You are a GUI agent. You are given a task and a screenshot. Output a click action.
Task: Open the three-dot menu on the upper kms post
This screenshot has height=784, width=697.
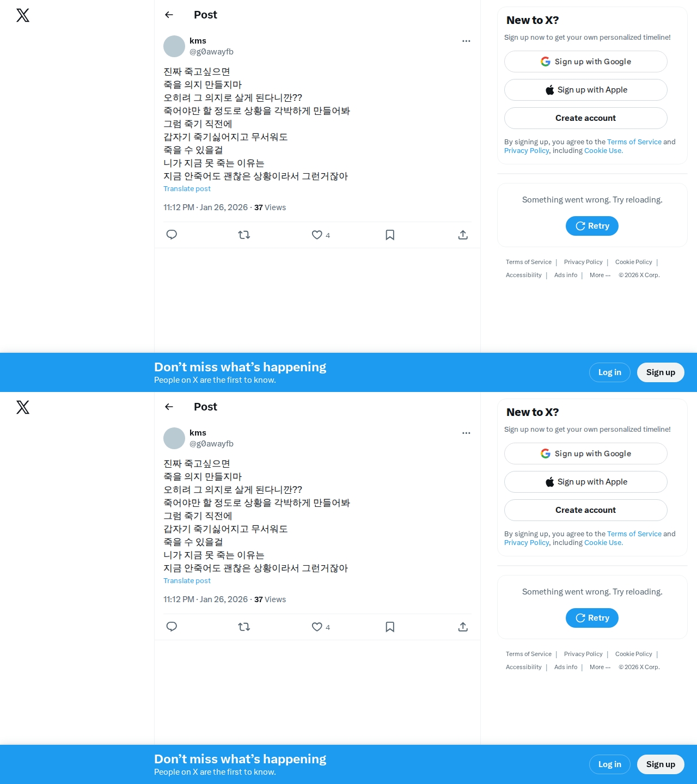466,41
